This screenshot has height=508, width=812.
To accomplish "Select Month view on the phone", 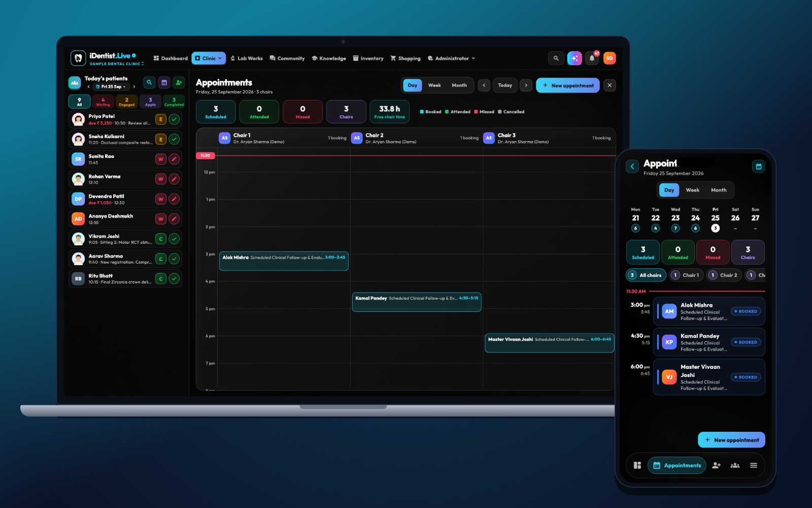I will [719, 190].
